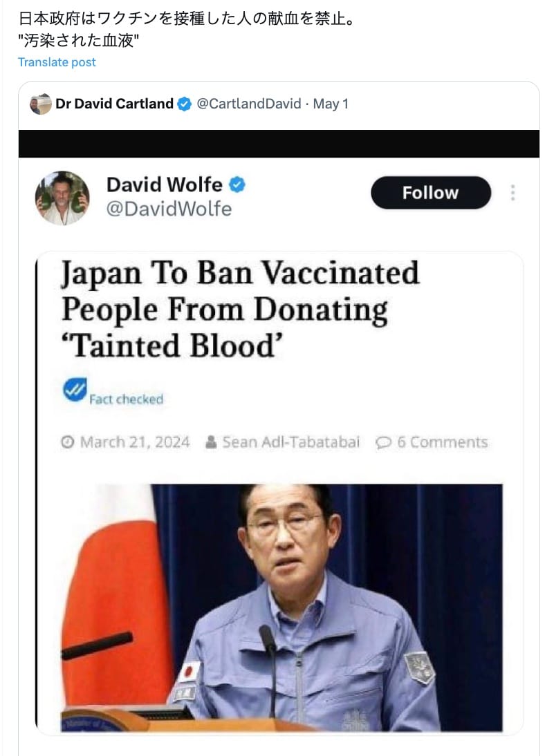
Task: Open the Dr David Cartland name link
Action: (x=114, y=104)
